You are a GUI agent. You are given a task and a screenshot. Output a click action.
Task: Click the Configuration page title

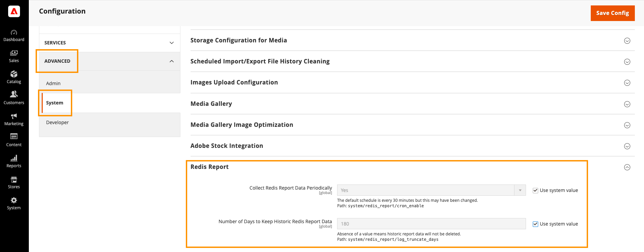(62, 11)
